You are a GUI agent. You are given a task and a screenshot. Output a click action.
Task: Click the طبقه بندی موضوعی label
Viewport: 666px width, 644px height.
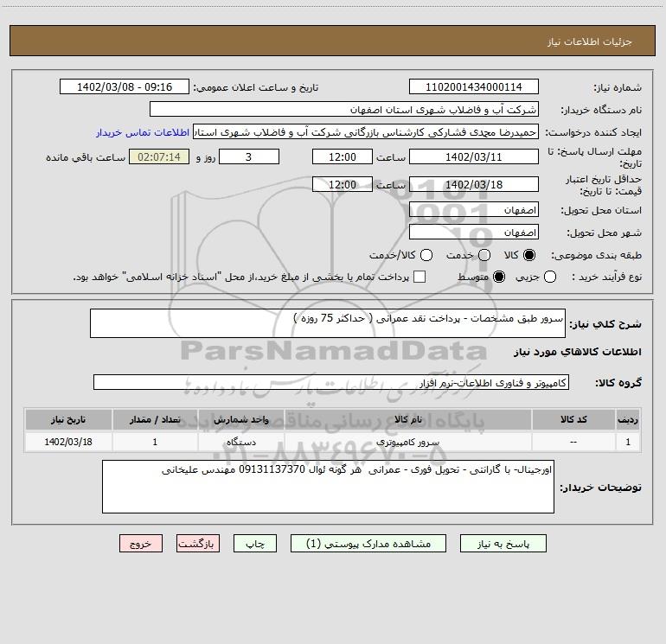point(596,256)
